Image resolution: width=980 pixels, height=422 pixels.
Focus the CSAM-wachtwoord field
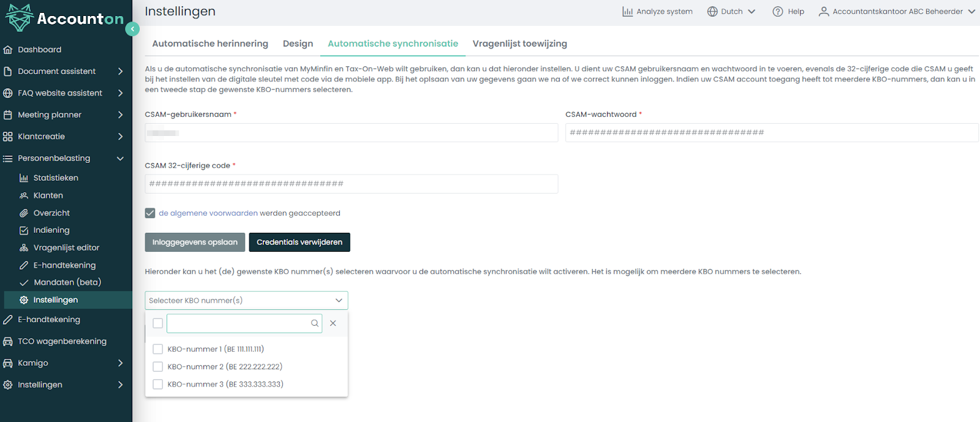coord(772,133)
